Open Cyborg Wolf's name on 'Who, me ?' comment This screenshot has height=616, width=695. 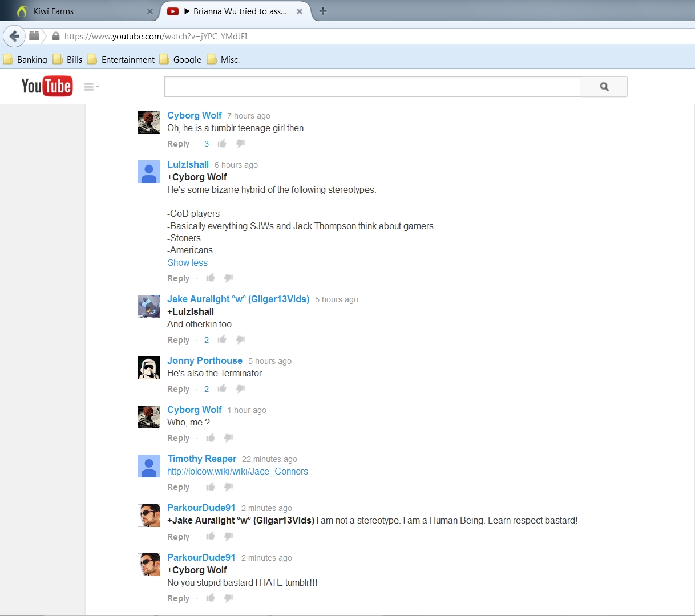pos(195,410)
